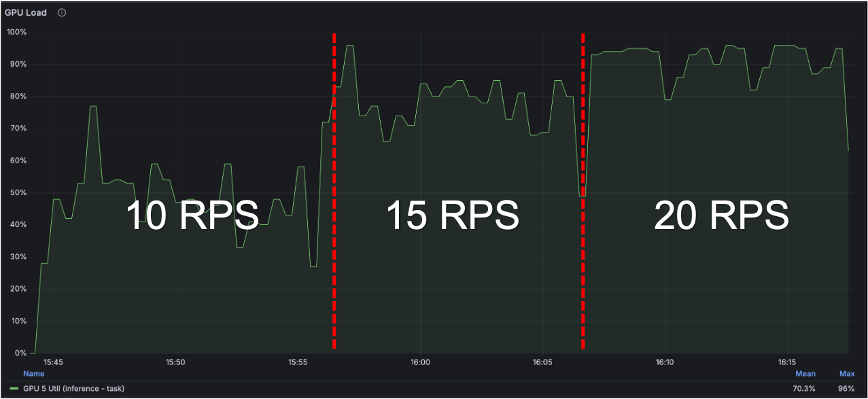The height and width of the screenshot is (399, 868).
Task: Click the 20 RPS region label
Action: pos(721,215)
